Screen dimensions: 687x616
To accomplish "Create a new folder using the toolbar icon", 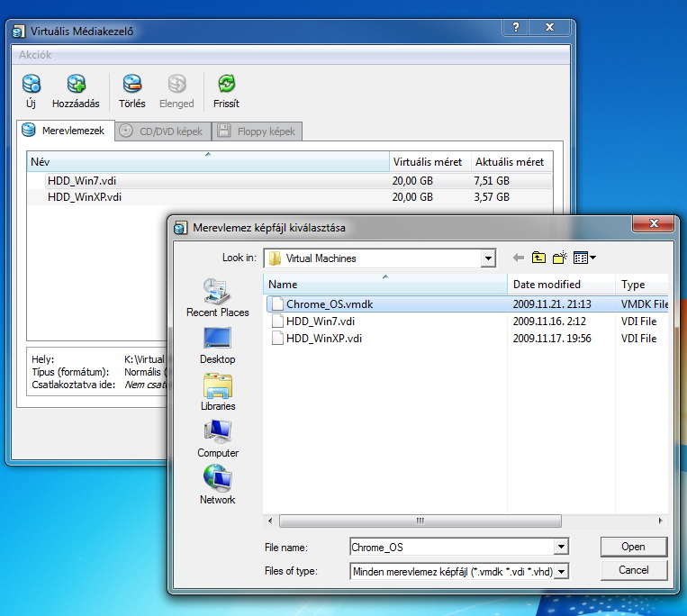I will pyautogui.click(x=560, y=258).
